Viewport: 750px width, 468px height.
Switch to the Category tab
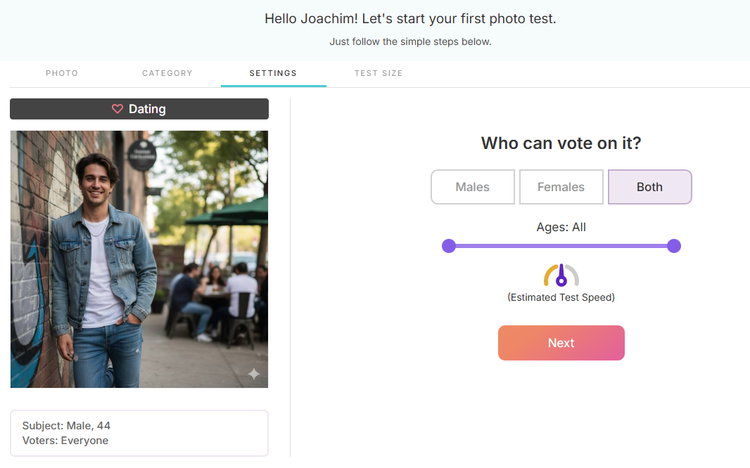pos(167,73)
